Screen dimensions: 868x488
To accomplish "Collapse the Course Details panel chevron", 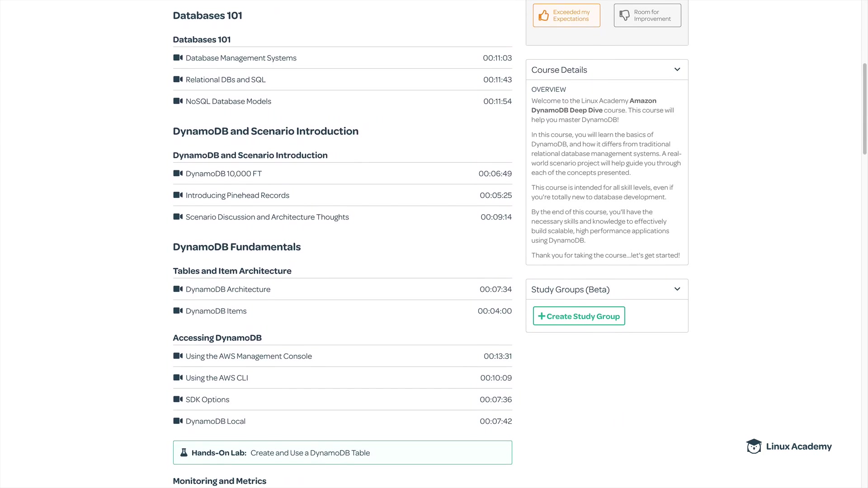I will pyautogui.click(x=677, y=70).
